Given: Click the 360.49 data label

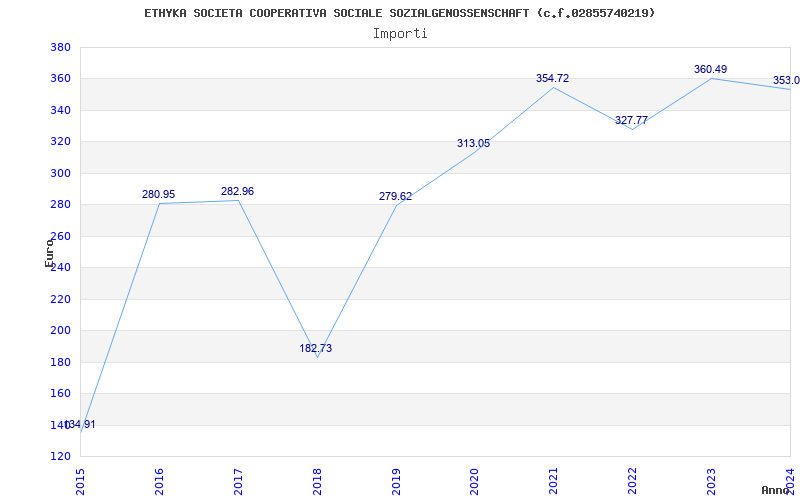Looking at the screenshot, I should [710, 69].
